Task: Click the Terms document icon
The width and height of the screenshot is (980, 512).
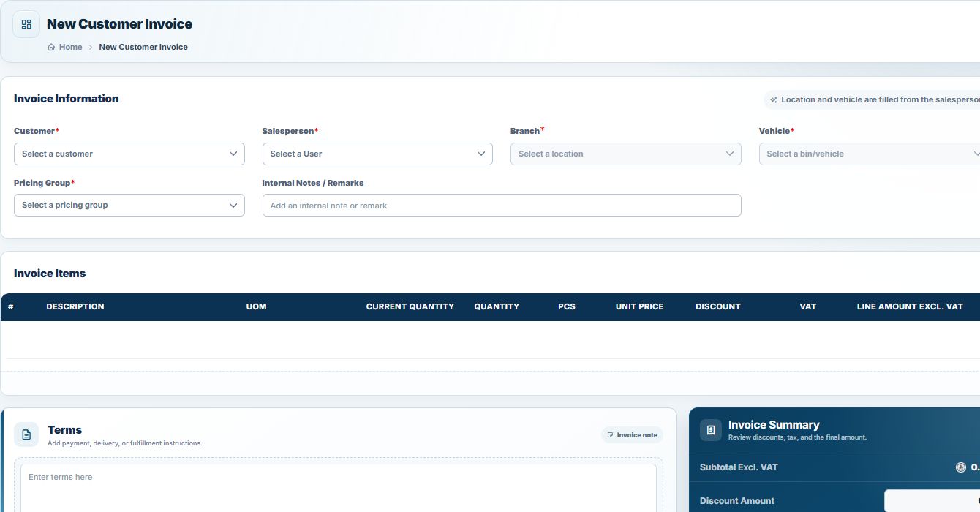Action: click(x=26, y=434)
